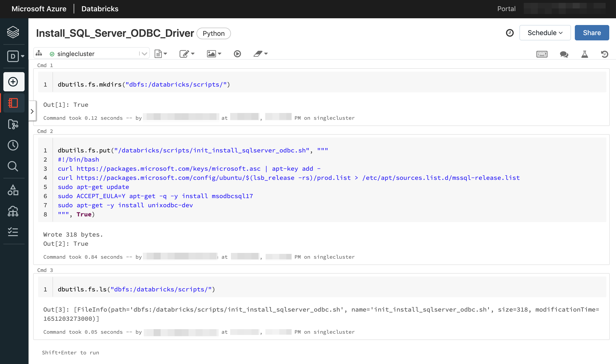Viewport: 616px width, 364px height.
Task: Select the Workspace notebooks icon
Action: pyautogui.click(x=13, y=103)
